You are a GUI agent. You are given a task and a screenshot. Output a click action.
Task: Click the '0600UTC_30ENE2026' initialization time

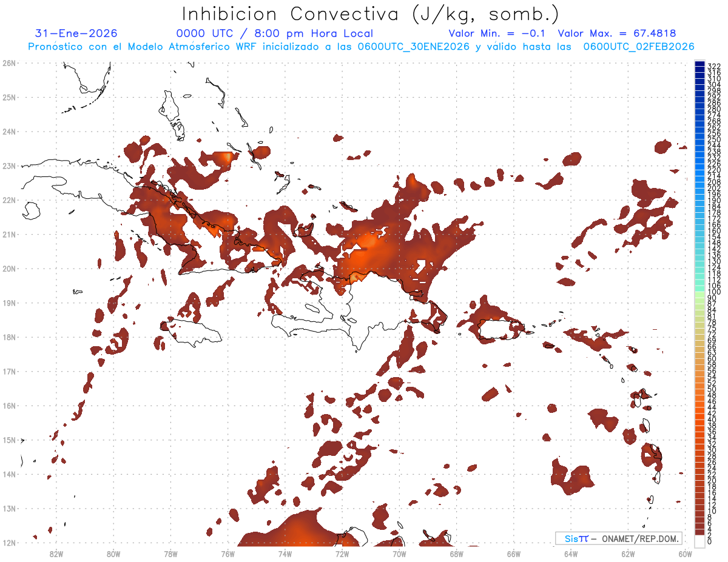pyautogui.click(x=413, y=47)
